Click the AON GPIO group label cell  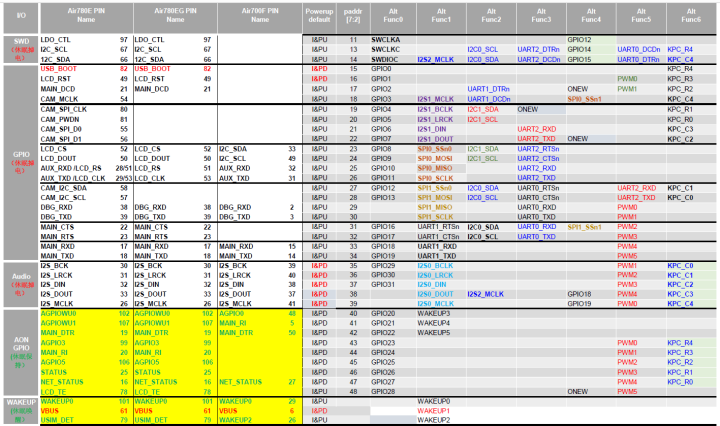[21, 352]
